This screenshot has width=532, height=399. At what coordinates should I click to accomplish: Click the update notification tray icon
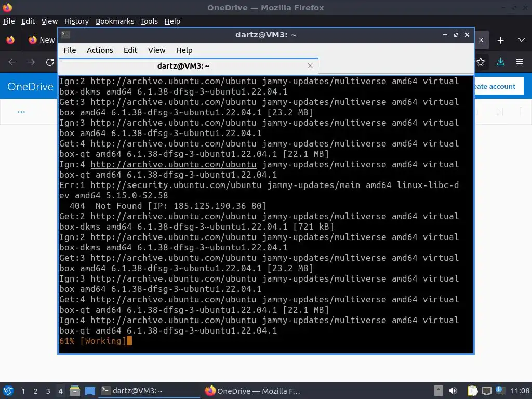click(500, 390)
